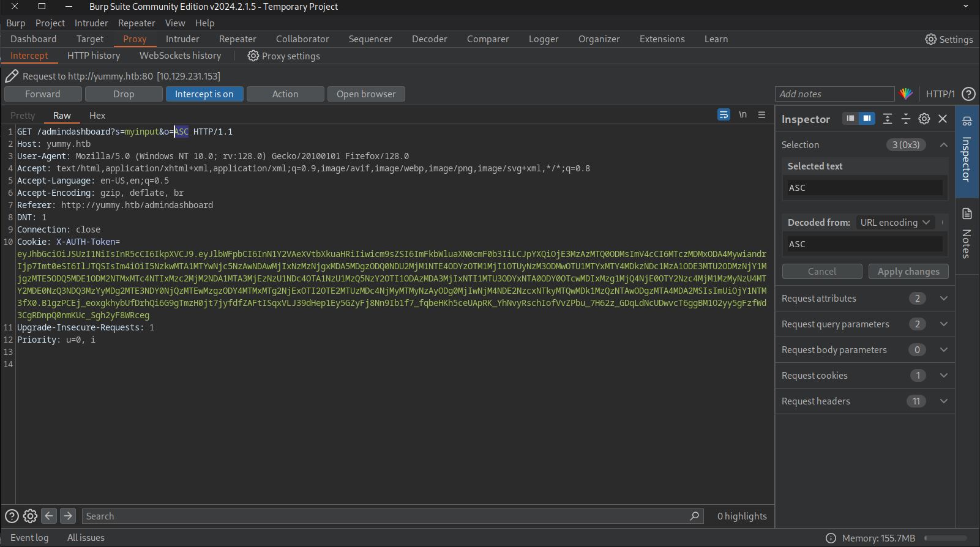
Task: Switch to the Repeater tab
Action: pyautogui.click(x=238, y=39)
